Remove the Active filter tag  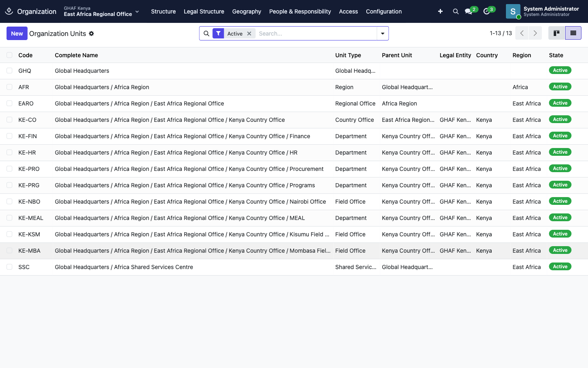tap(249, 34)
